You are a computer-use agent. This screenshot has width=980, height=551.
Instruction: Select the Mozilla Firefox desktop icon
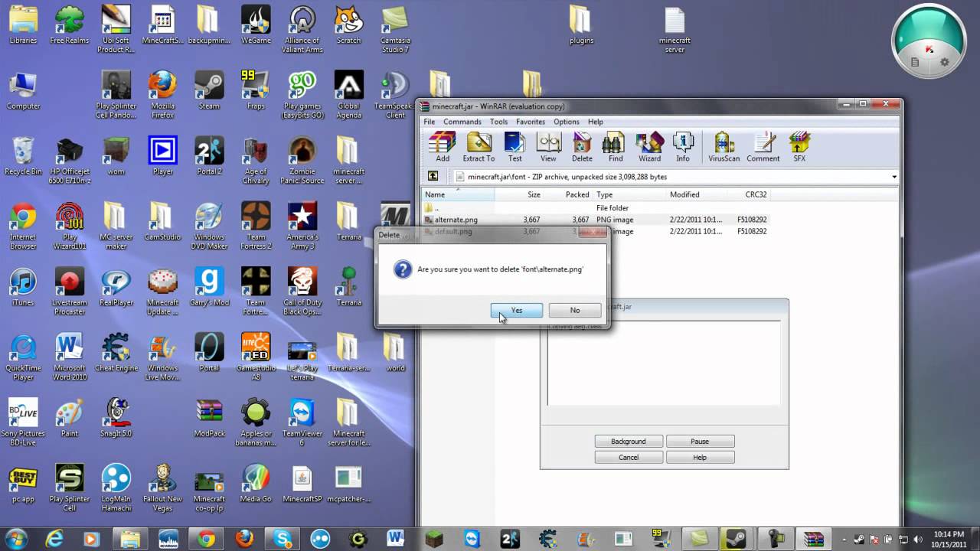[162, 95]
